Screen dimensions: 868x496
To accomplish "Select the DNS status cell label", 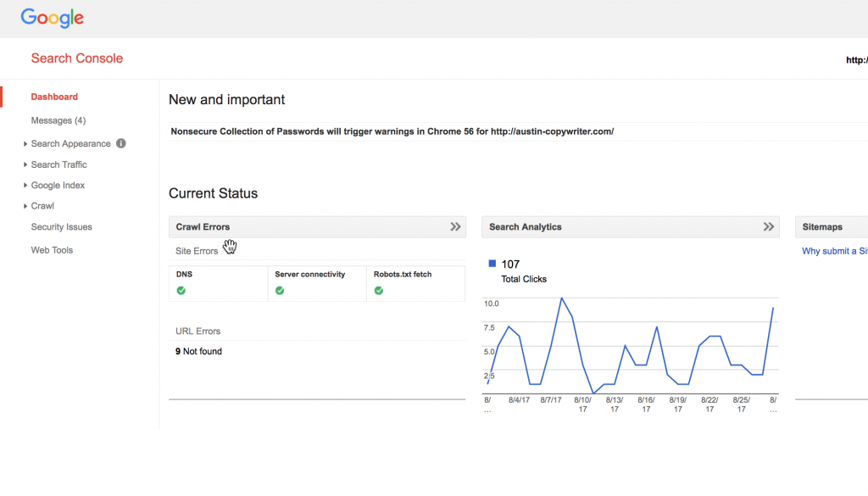I will click(x=184, y=275).
